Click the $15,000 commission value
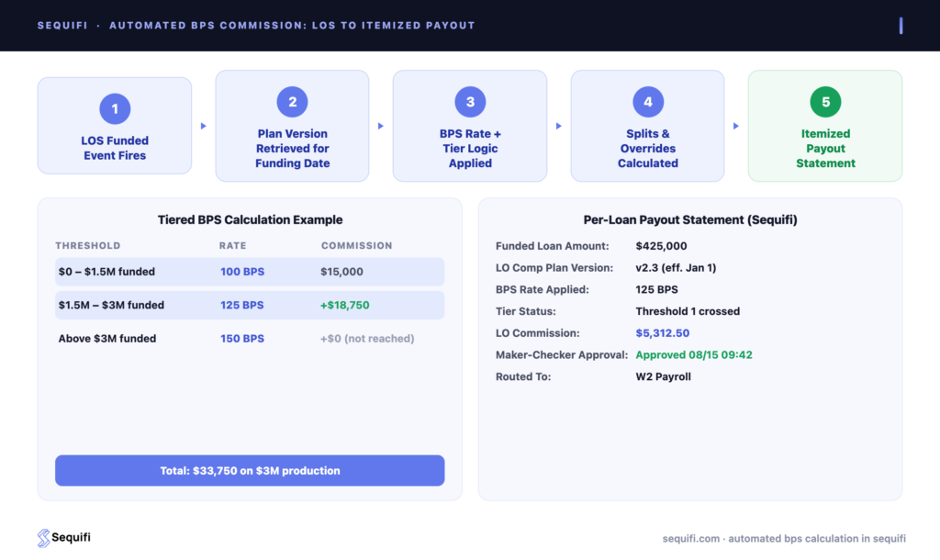The image size is (940, 560). coord(341,272)
